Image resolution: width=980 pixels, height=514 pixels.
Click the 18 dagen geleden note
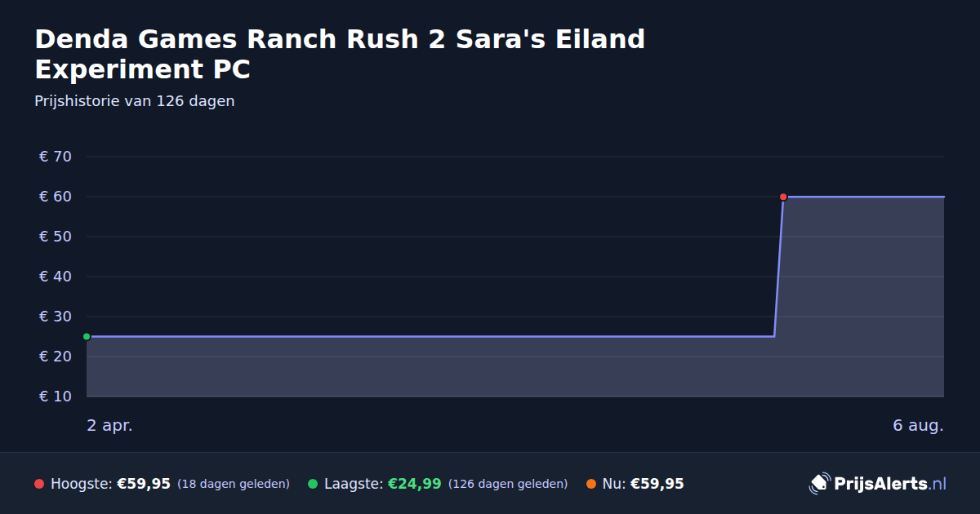(234, 484)
